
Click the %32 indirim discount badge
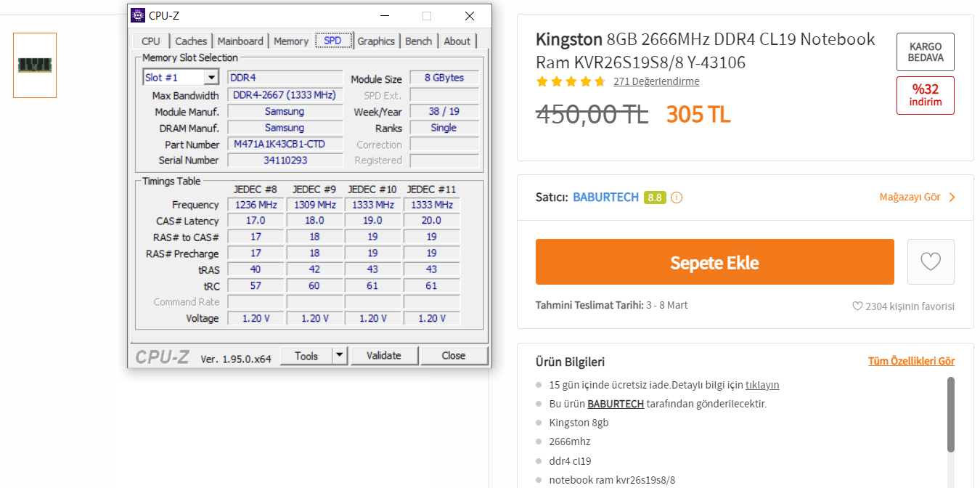tap(926, 95)
